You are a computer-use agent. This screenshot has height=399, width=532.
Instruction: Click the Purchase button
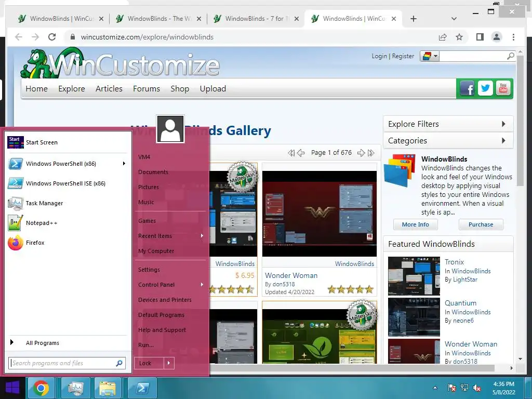tap(481, 224)
